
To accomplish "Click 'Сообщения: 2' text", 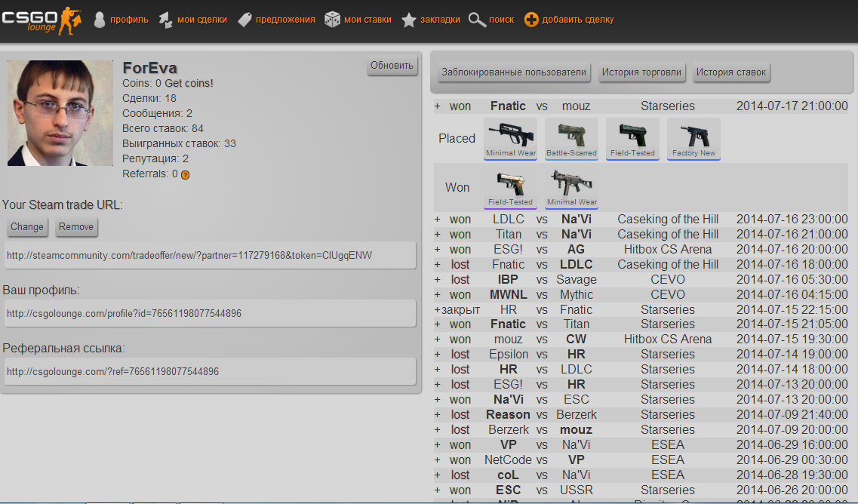I will coord(157,114).
